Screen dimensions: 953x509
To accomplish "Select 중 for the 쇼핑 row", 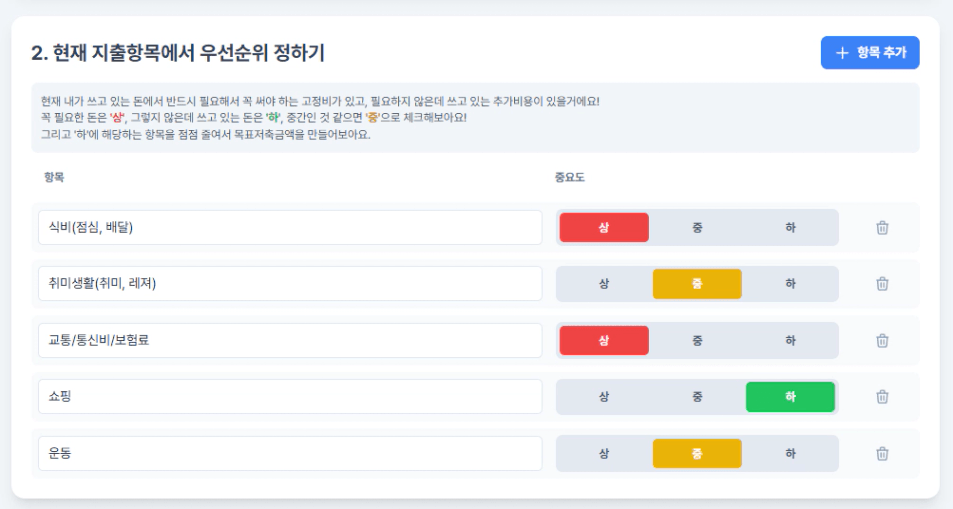I will pyautogui.click(x=697, y=396).
